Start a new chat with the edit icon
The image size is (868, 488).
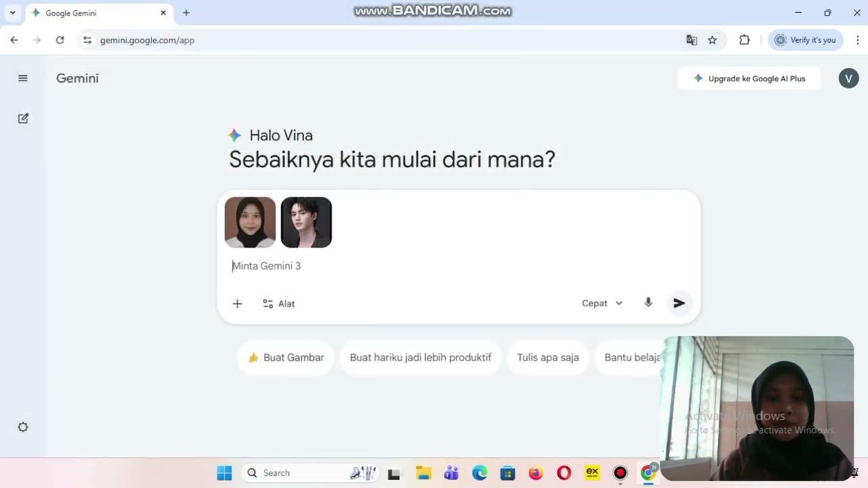coord(23,119)
